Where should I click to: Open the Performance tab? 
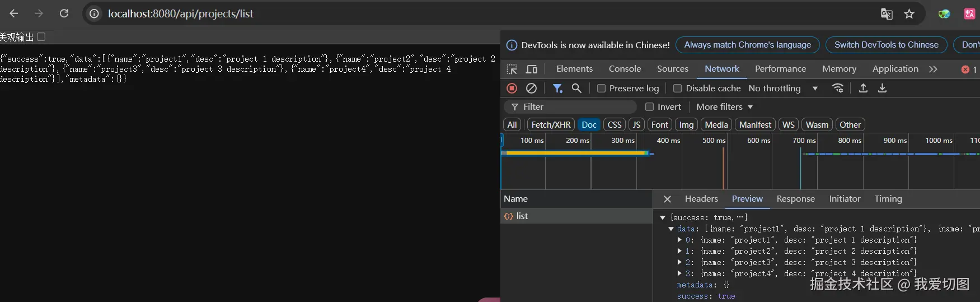tap(780, 69)
